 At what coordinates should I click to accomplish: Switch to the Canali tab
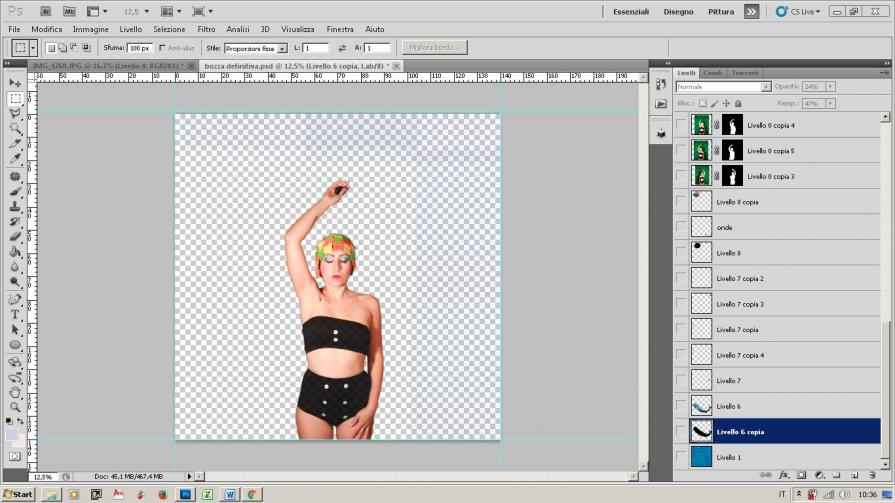click(x=713, y=73)
